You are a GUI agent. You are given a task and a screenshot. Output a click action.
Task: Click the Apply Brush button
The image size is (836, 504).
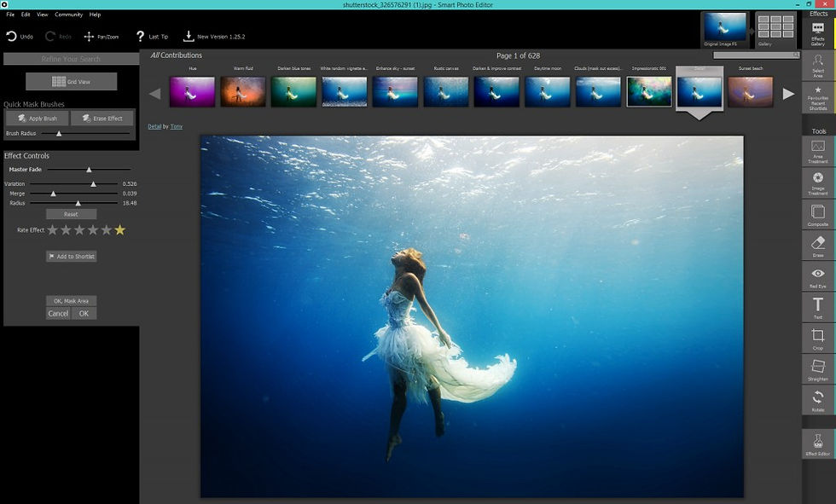click(38, 119)
